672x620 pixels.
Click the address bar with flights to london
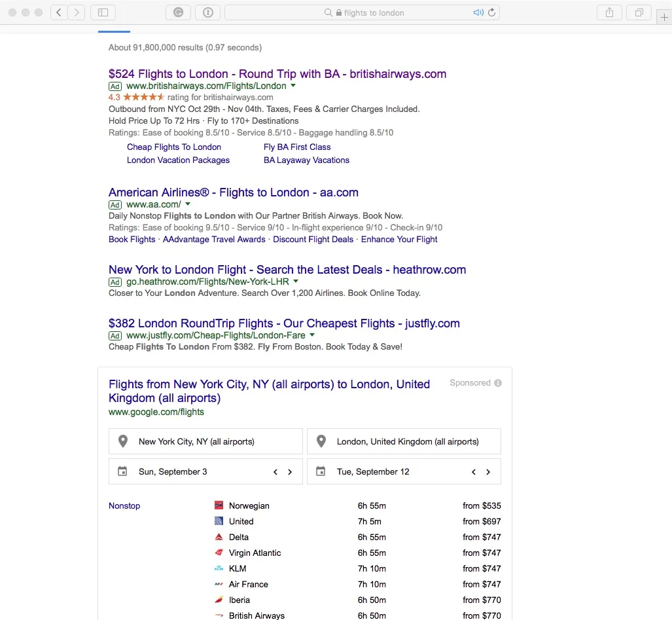pyautogui.click(x=362, y=12)
